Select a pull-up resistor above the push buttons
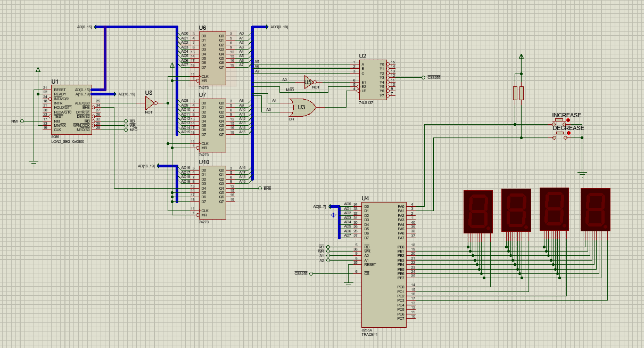 [515, 94]
